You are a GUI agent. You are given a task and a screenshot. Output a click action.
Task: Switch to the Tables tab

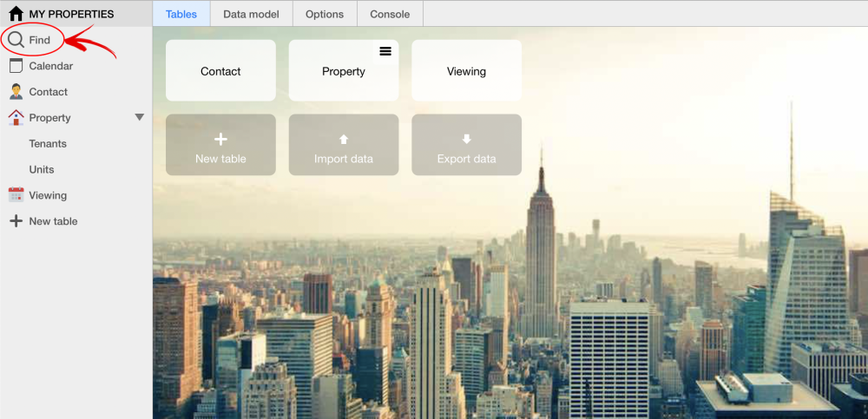click(x=181, y=15)
